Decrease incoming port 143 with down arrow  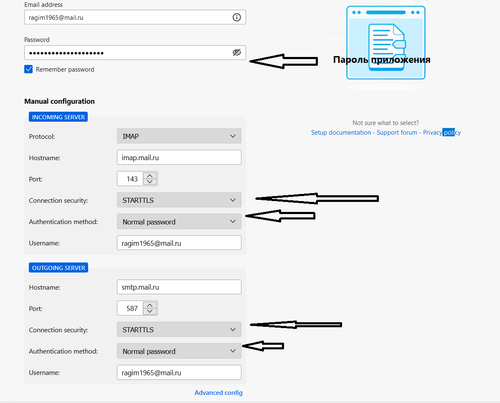[x=150, y=182]
